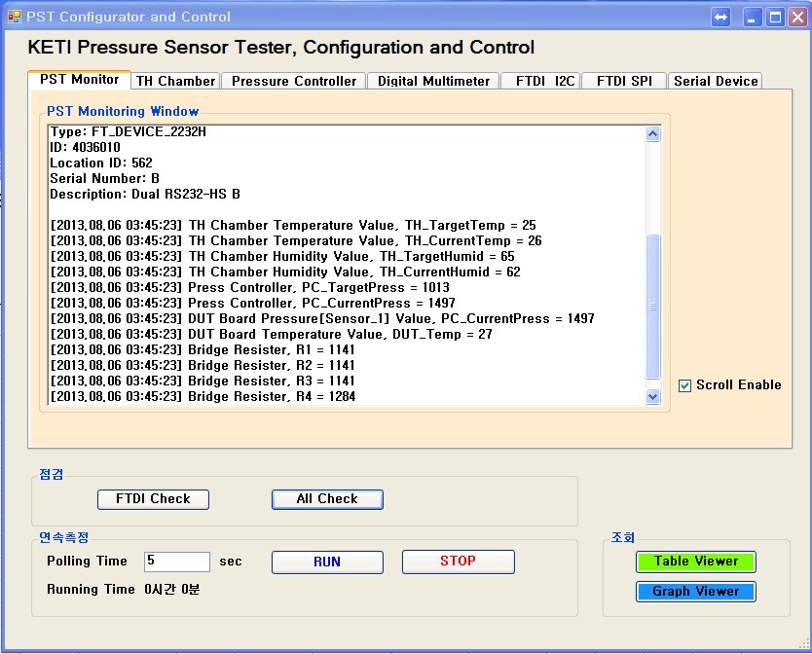The height and width of the screenshot is (654, 812).
Task: Click the 'Serial Number: B' line
Action: [x=104, y=179]
